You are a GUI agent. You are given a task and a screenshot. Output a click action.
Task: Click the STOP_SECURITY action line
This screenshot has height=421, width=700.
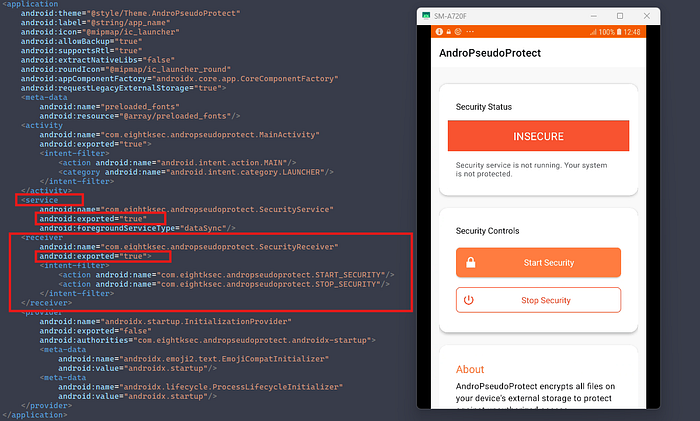click(x=224, y=284)
